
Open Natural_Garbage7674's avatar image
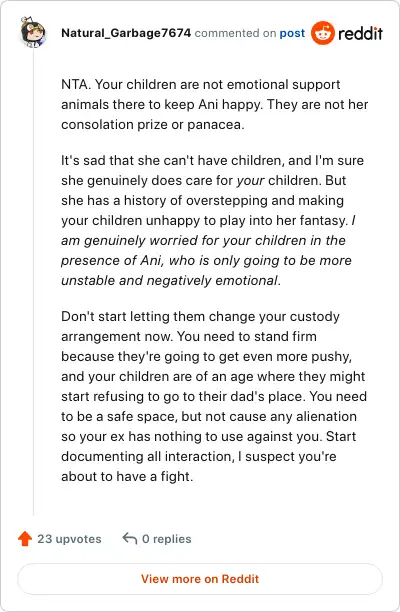click(x=33, y=33)
